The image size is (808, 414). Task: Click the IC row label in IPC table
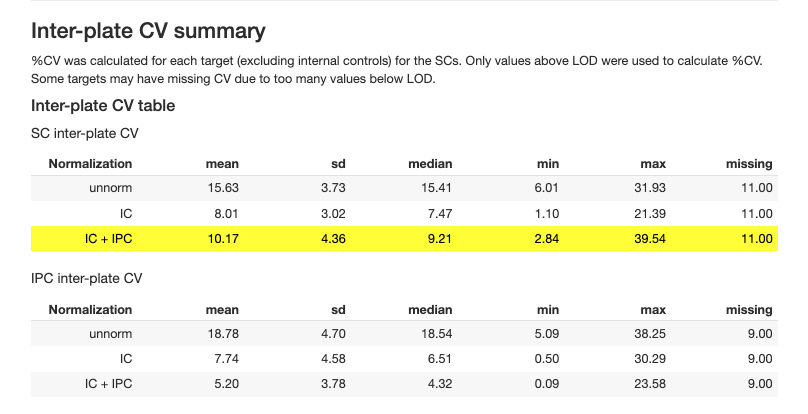click(x=124, y=359)
